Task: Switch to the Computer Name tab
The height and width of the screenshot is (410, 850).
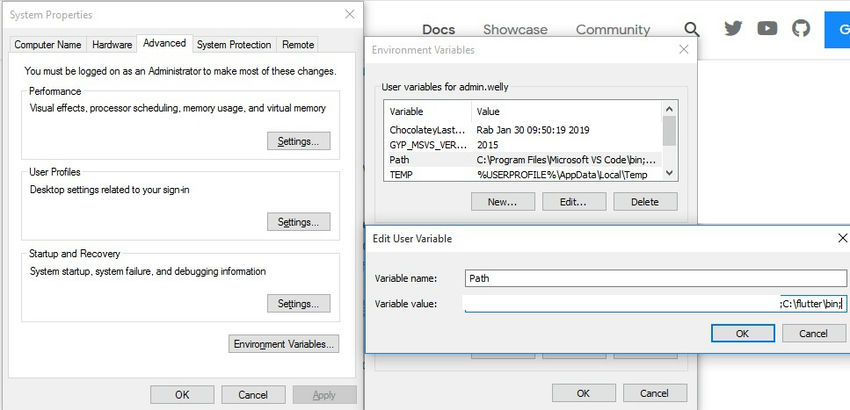Action: coord(48,45)
